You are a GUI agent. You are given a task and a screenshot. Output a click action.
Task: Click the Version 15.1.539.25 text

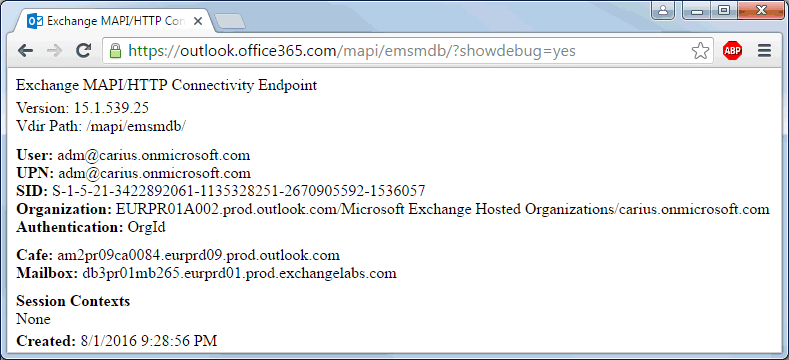pos(83,108)
